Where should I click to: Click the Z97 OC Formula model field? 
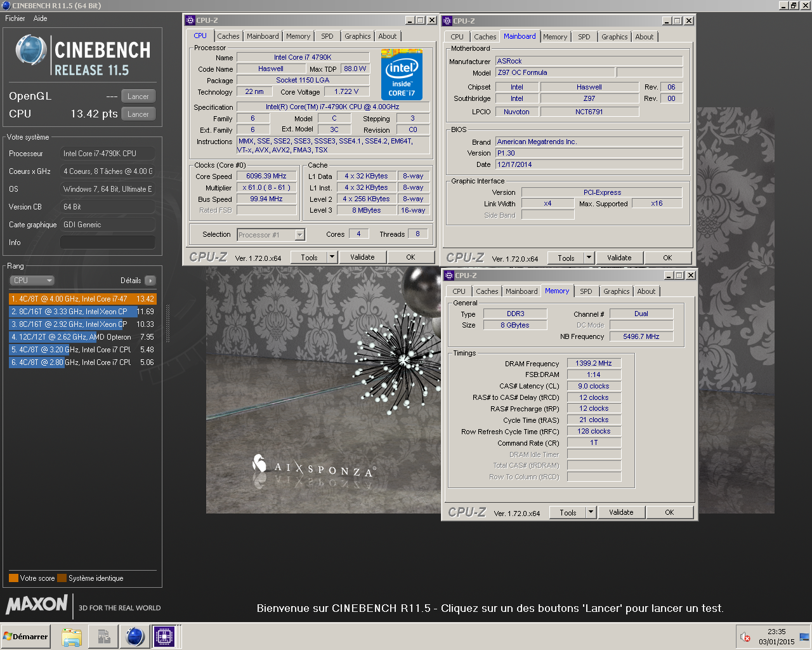tap(554, 72)
